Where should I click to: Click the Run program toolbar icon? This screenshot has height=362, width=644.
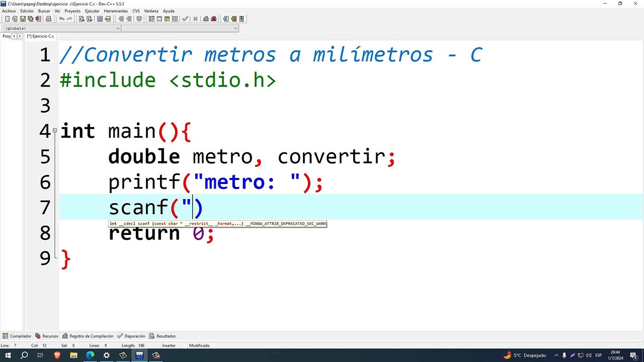coord(159,19)
